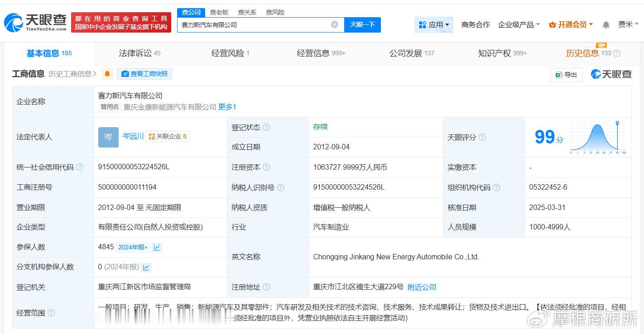This screenshot has width=644, height=334.
Task: Switch to the 查风险 search tab
Action: pyautogui.click(x=275, y=12)
